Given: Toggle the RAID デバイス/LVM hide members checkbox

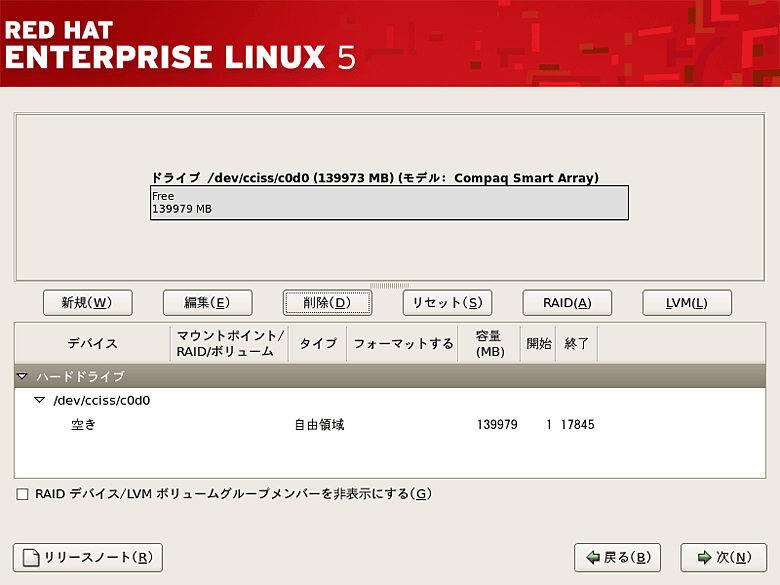Looking at the screenshot, I should [x=22, y=494].
